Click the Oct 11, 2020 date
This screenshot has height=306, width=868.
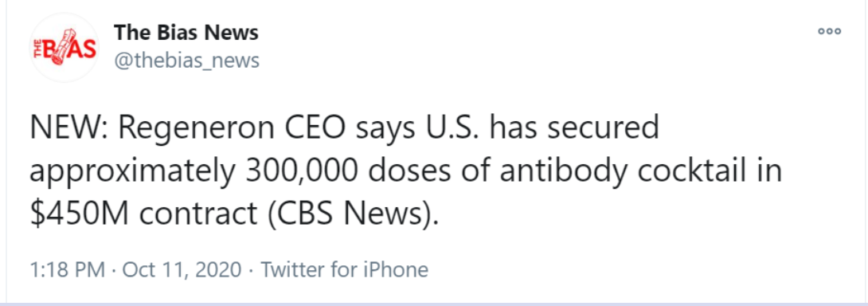(x=182, y=270)
